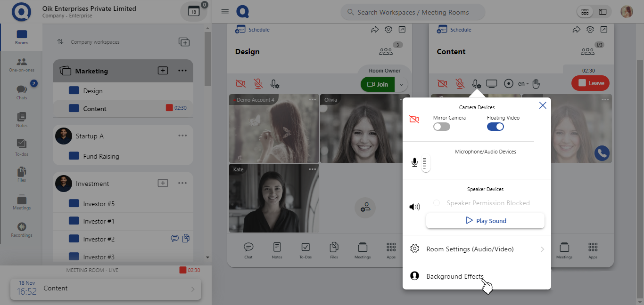Open the calendar icon in header

click(194, 12)
